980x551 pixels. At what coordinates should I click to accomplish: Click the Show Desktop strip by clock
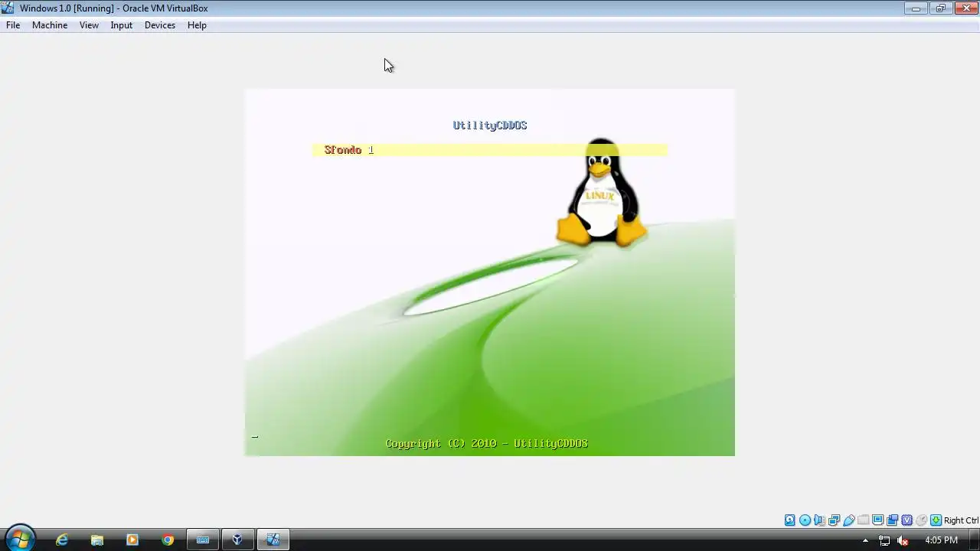[x=974, y=540]
